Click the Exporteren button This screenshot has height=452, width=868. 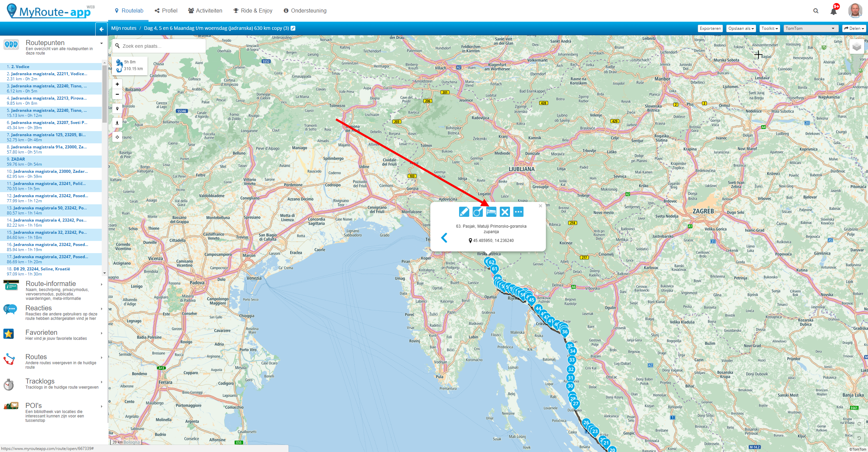[x=710, y=28]
